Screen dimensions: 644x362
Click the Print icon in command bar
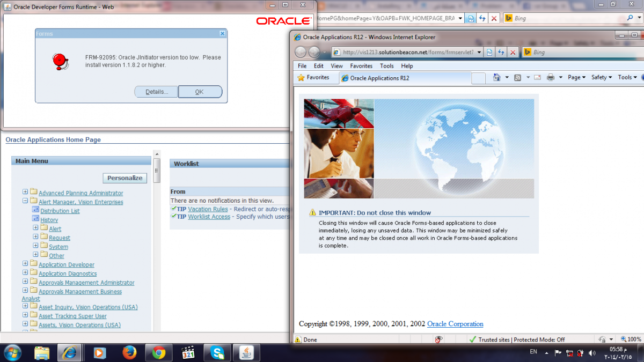coord(550,78)
